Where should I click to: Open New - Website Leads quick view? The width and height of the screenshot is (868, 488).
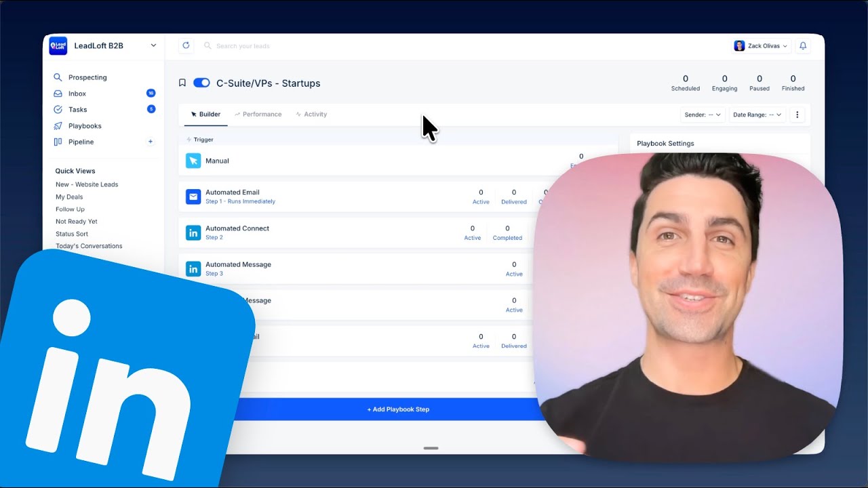[x=87, y=184]
